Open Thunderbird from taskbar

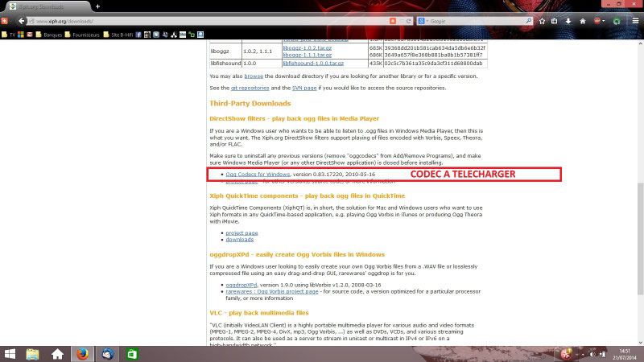point(108,354)
